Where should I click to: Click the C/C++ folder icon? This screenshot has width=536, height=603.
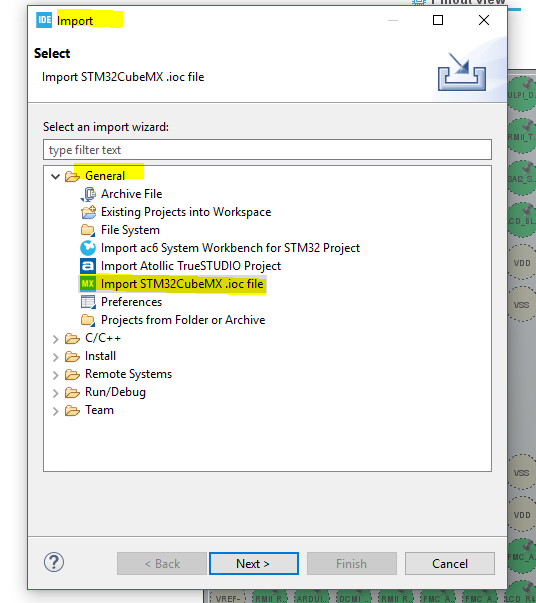coord(72,338)
